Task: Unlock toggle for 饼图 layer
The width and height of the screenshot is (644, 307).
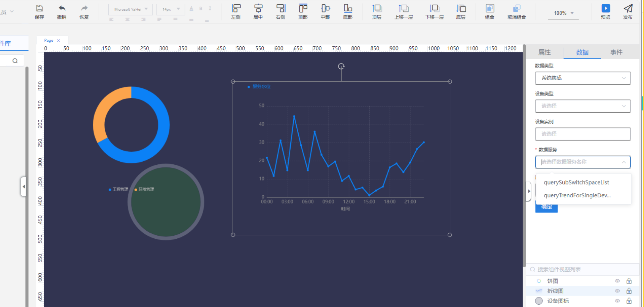Action: [629, 281]
